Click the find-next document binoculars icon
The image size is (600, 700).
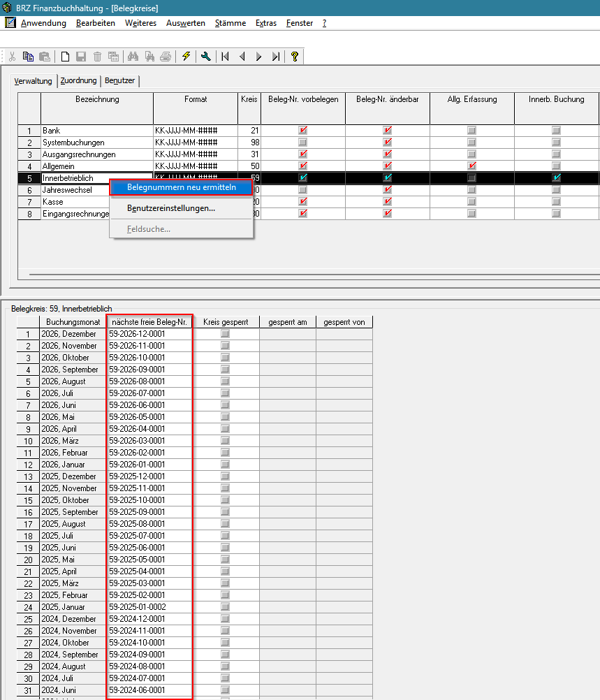(149, 57)
